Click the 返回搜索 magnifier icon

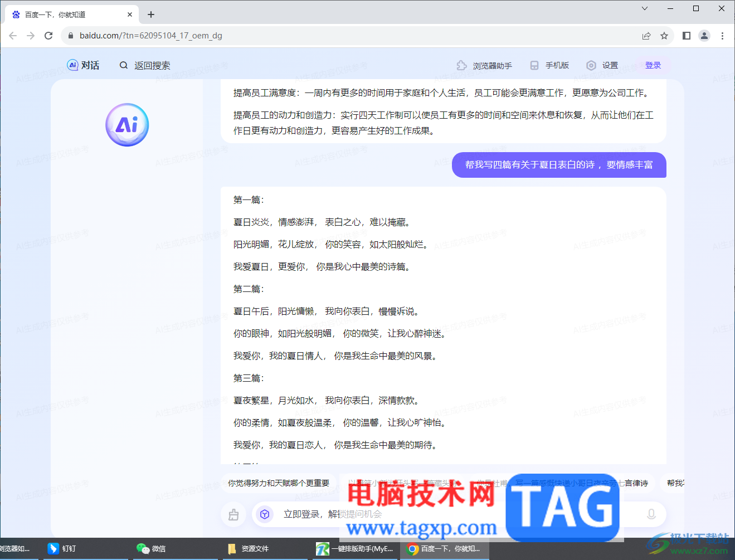click(x=124, y=65)
